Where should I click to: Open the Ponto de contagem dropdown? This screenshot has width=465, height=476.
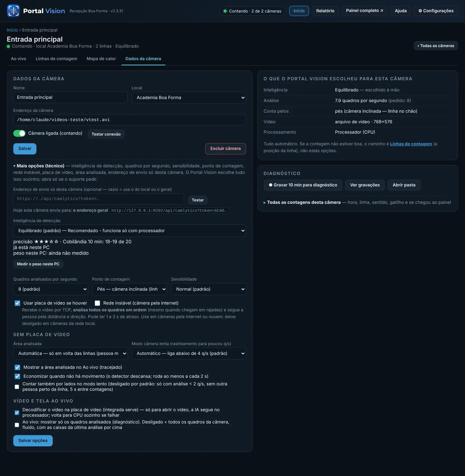point(129,289)
